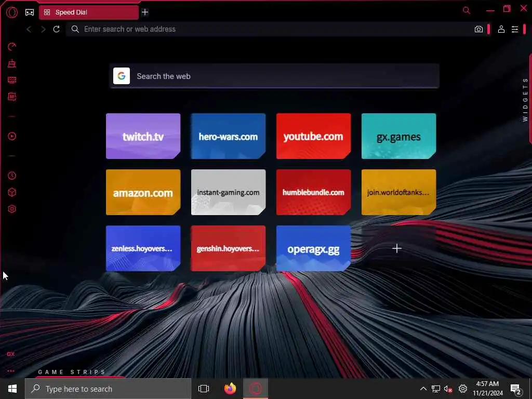Open the chip icon marked M in sidebar

(x=12, y=97)
